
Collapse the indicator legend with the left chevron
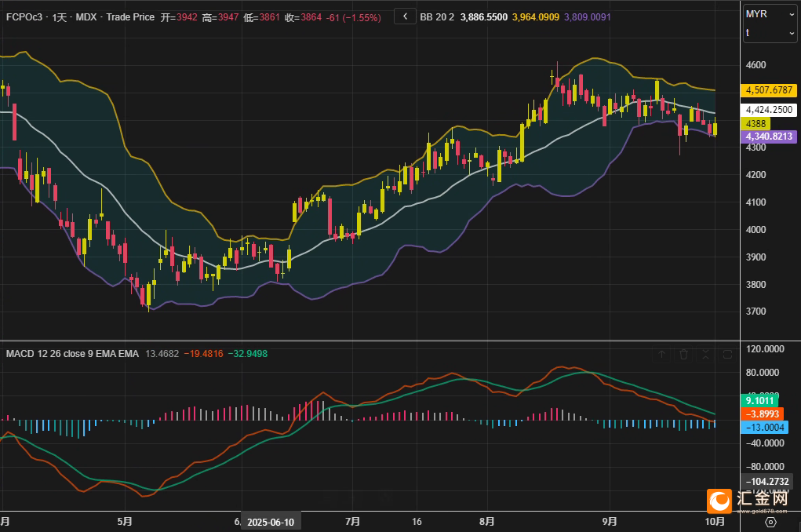[x=405, y=16]
